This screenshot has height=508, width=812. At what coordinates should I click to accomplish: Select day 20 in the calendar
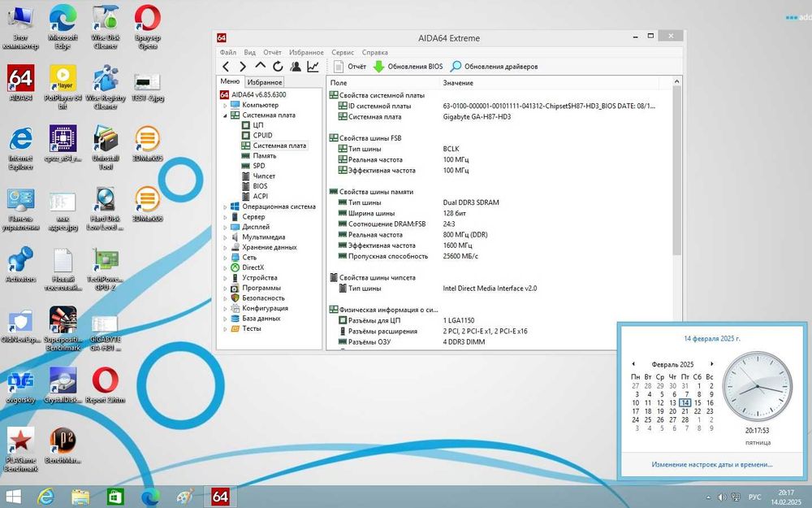click(x=672, y=411)
